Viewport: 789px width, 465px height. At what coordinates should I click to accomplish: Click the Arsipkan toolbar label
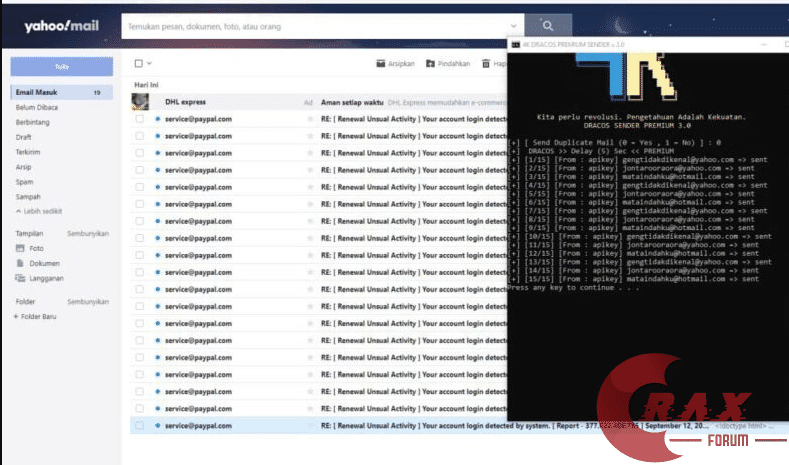tap(401, 63)
